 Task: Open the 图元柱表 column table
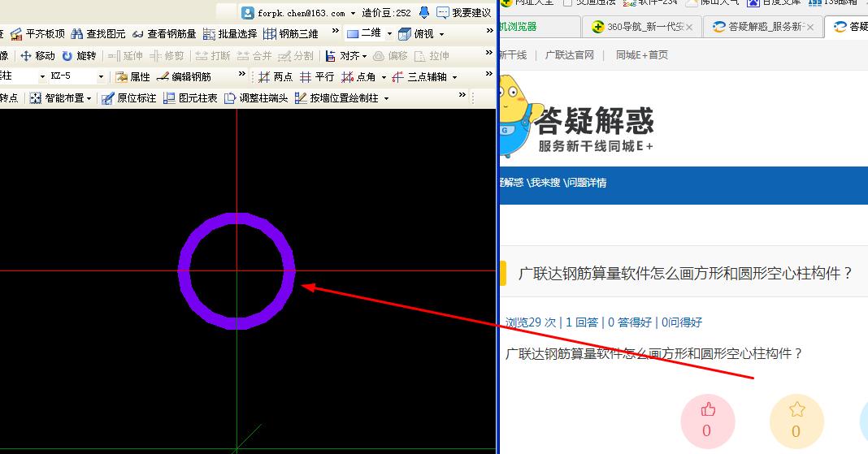point(190,98)
